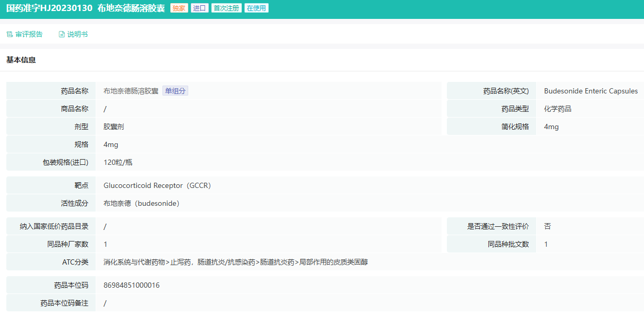Click the orange 独家 tag

coord(179,8)
